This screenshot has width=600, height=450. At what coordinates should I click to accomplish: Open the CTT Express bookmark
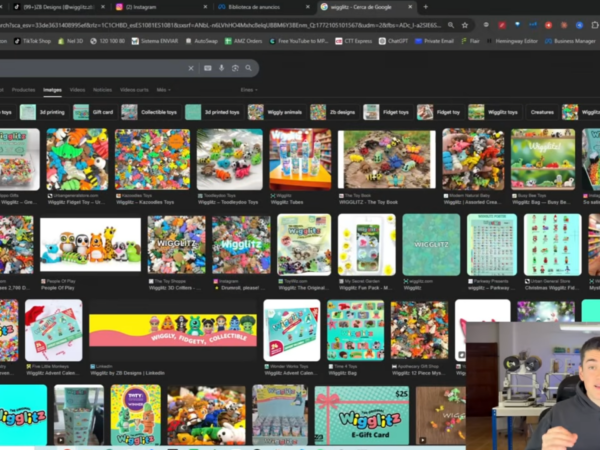tap(354, 41)
